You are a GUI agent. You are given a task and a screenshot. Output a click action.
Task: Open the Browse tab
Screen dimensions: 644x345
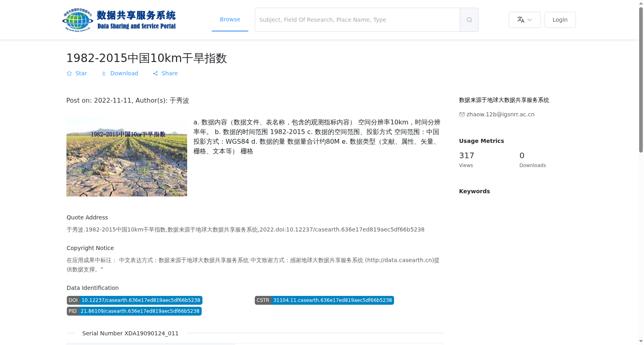pos(230,19)
